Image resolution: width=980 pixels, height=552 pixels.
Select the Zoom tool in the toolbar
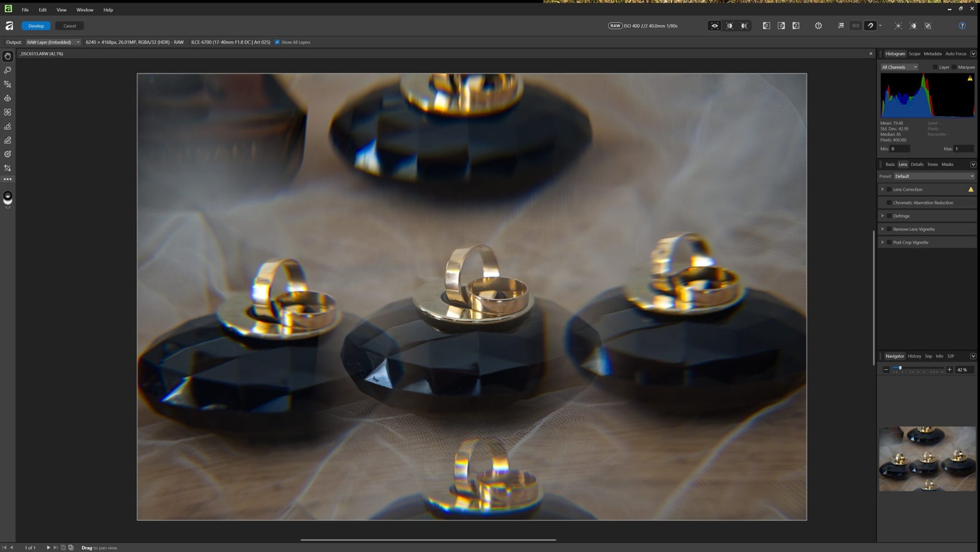coord(7,70)
